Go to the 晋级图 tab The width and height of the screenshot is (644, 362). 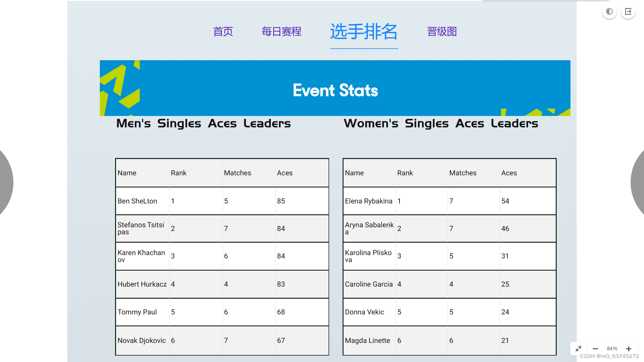442,32
